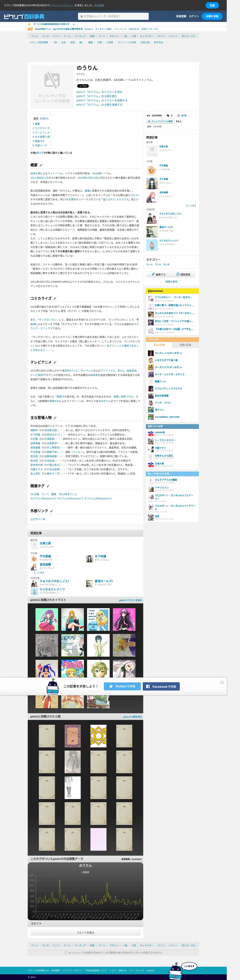Click the edit pencil icon beside 主な登場人物

point(55,418)
